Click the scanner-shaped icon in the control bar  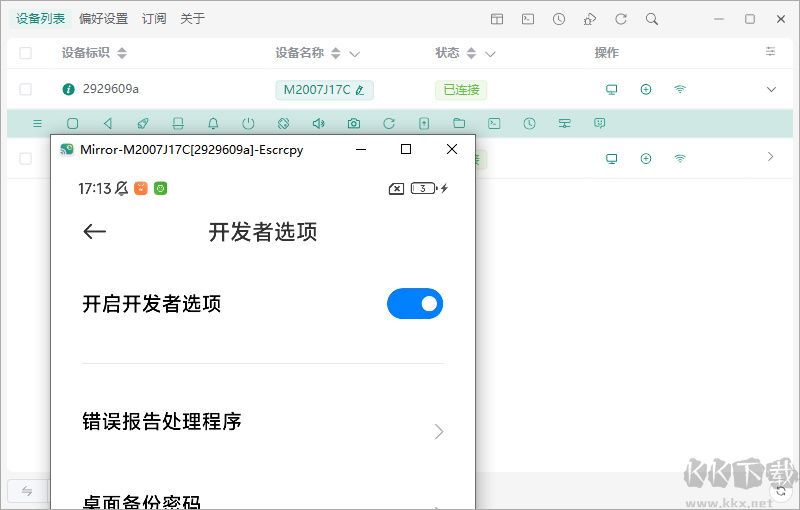[178, 123]
